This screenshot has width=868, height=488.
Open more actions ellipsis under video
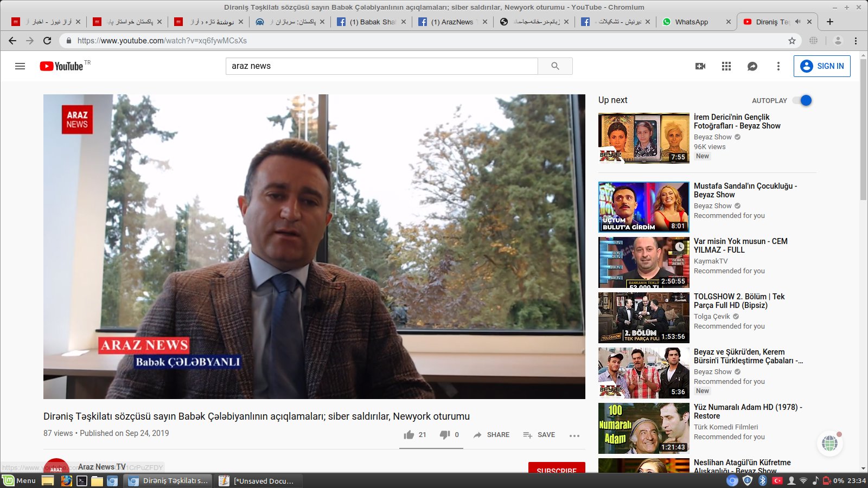click(x=575, y=435)
